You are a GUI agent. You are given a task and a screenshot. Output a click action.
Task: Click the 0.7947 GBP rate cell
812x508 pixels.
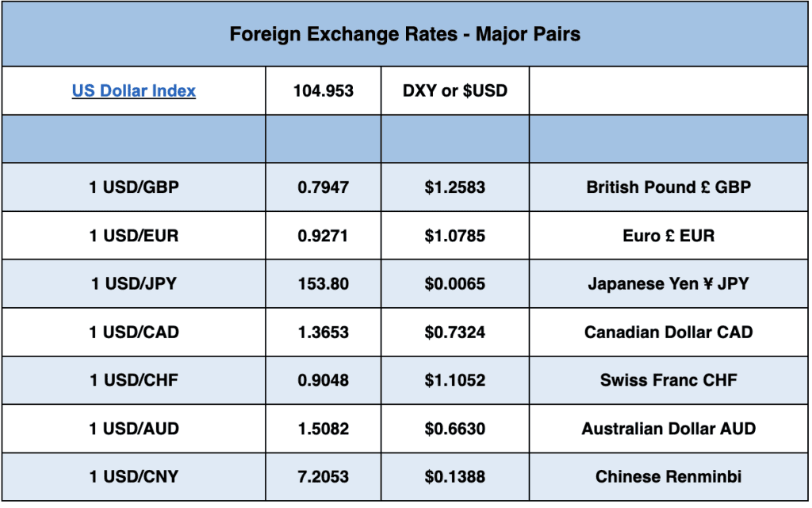(x=324, y=187)
